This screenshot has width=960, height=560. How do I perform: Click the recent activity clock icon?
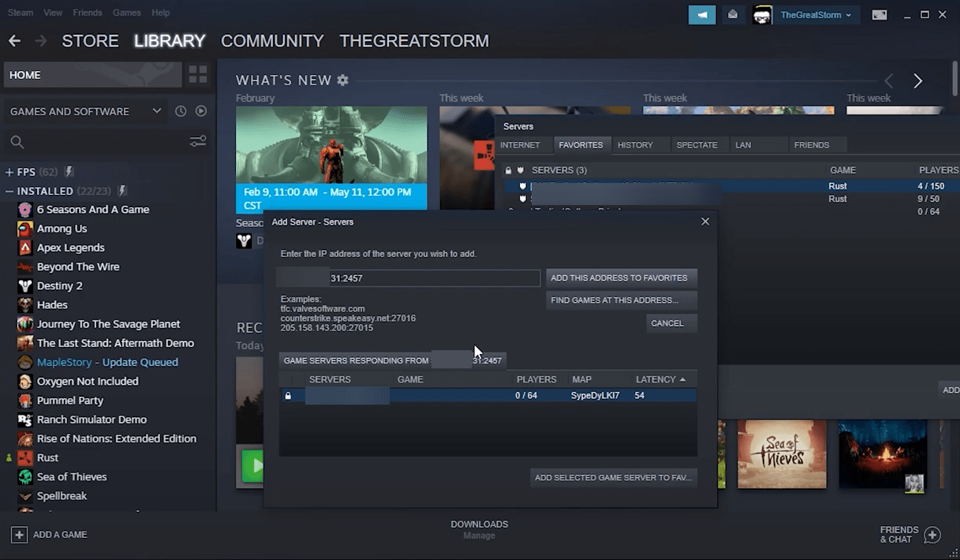[x=181, y=111]
